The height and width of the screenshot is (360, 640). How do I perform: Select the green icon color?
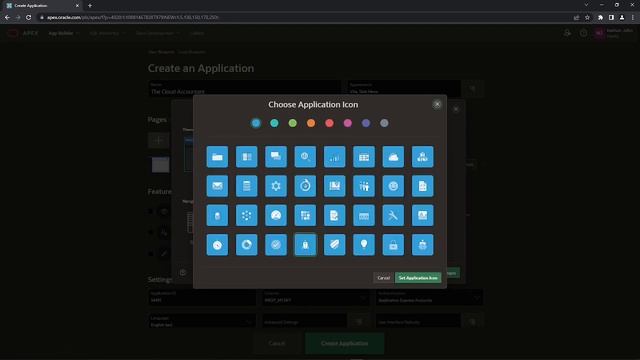pyautogui.click(x=293, y=123)
